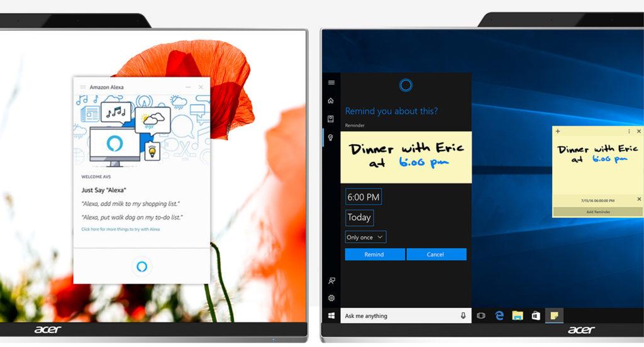The width and height of the screenshot is (644, 347).
Task: Click the sticky note handwritten text area
Action: tap(597, 154)
